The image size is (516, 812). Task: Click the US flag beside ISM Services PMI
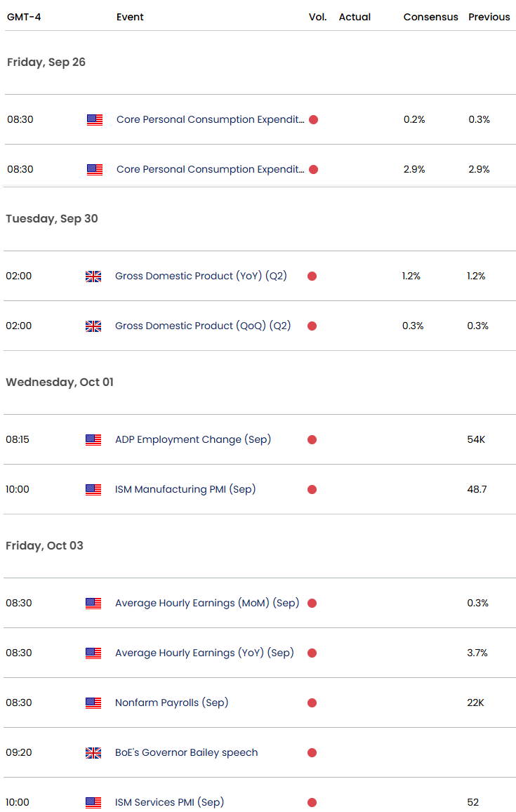(93, 802)
